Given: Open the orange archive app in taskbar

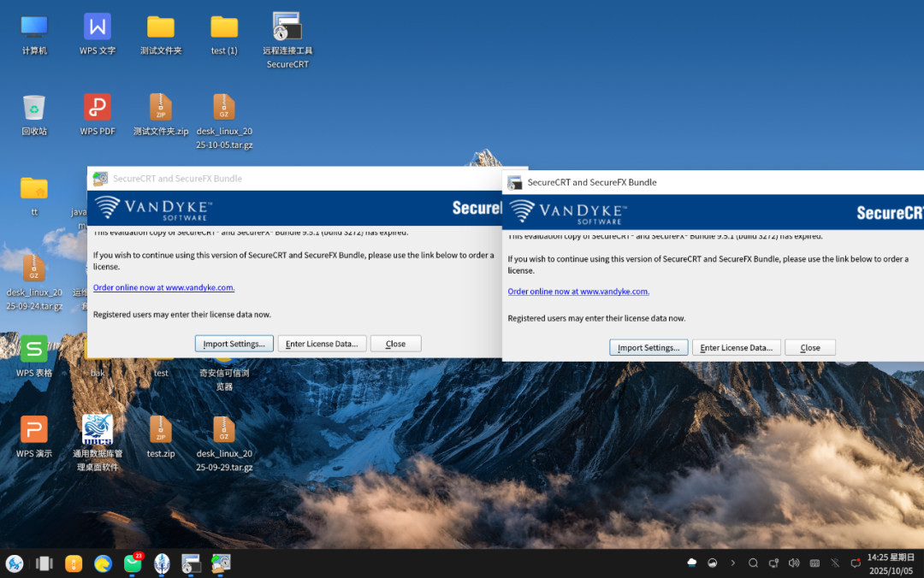Looking at the screenshot, I should tap(74, 563).
